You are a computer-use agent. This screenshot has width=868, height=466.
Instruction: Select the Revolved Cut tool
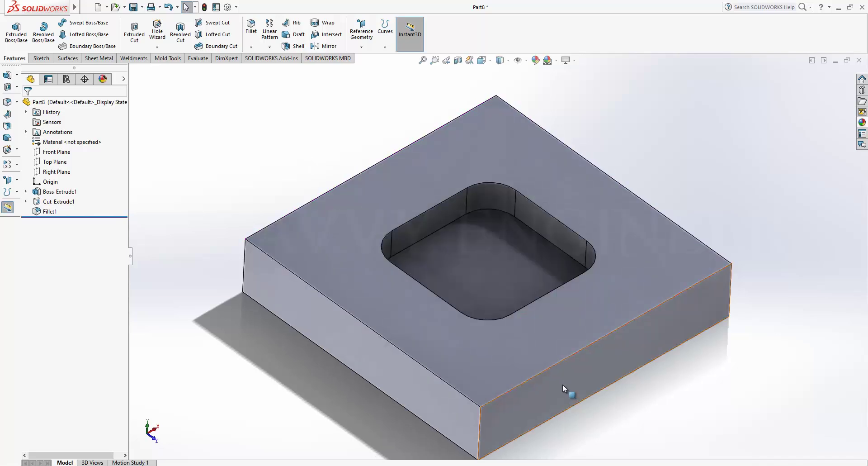coord(180,32)
